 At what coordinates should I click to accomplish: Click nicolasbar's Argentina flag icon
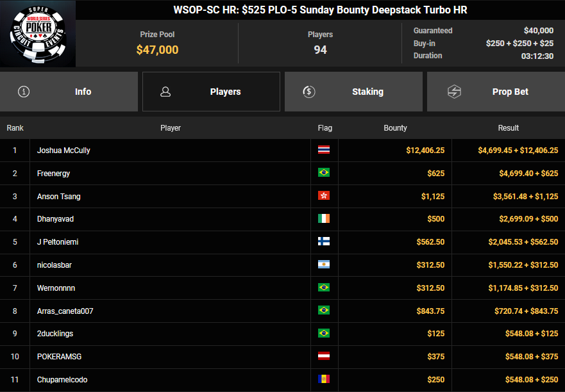click(324, 265)
